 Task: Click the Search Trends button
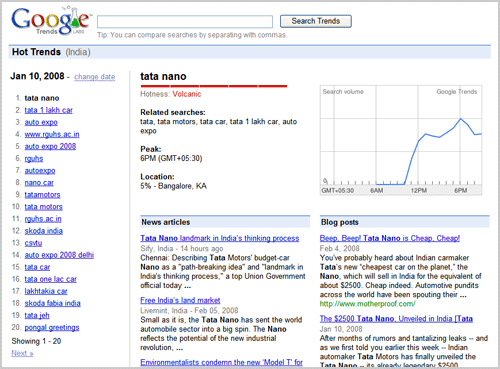[316, 21]
